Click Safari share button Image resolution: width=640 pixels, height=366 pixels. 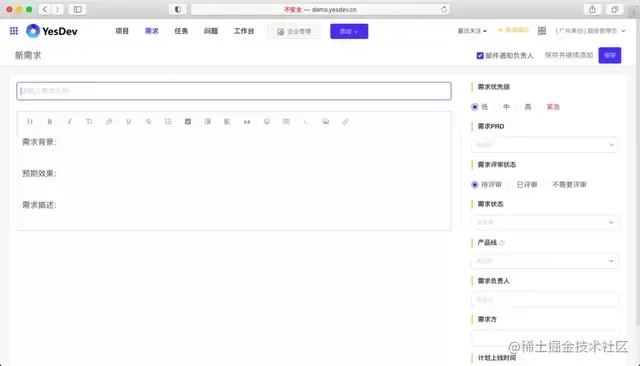pyautogui.click(x=592, y=9)
